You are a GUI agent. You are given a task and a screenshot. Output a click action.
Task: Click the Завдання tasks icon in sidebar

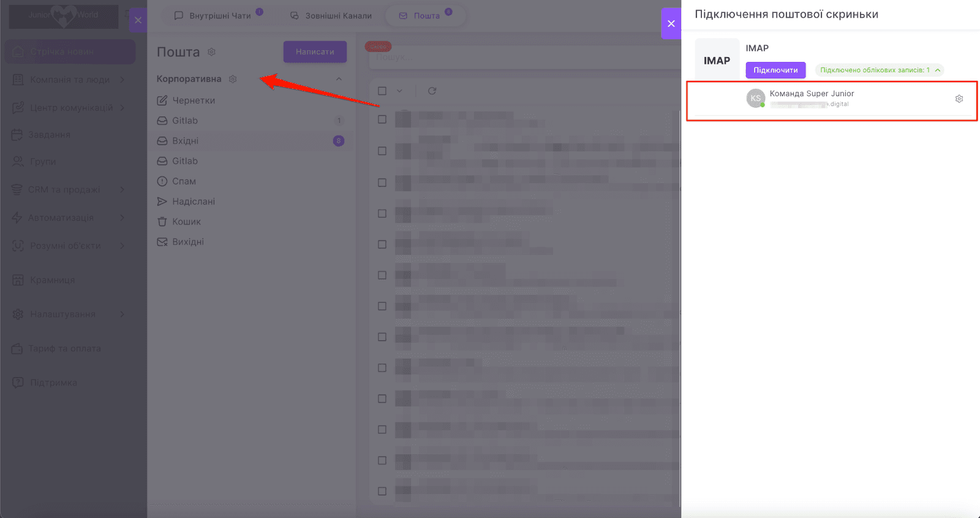pos(17,134)
